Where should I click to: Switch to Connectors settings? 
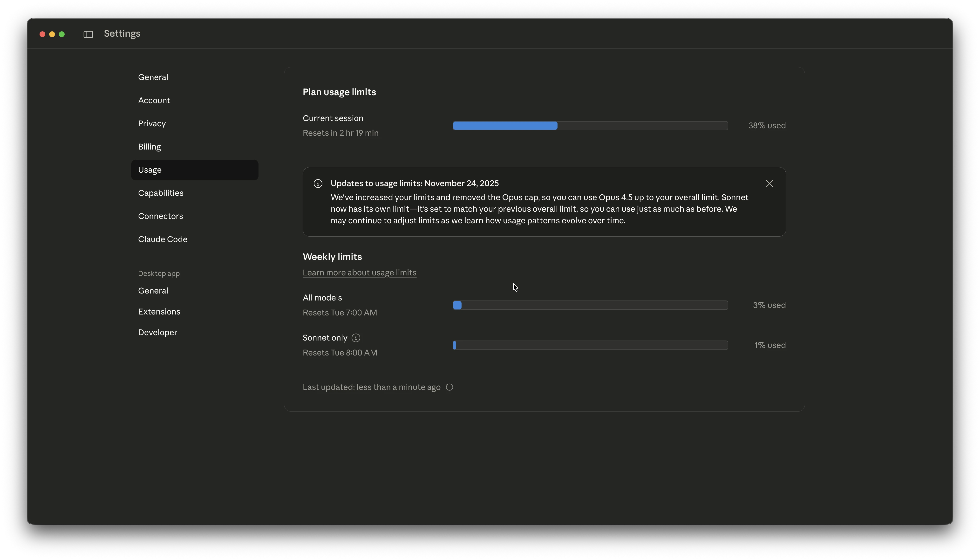[160, 216]
